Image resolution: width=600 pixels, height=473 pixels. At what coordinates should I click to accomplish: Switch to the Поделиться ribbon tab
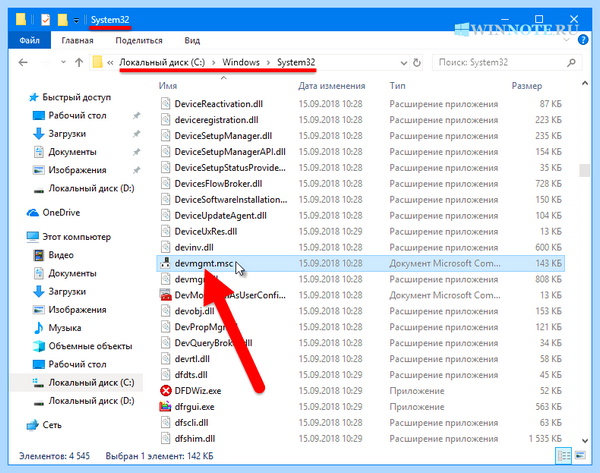pos(139,40)
